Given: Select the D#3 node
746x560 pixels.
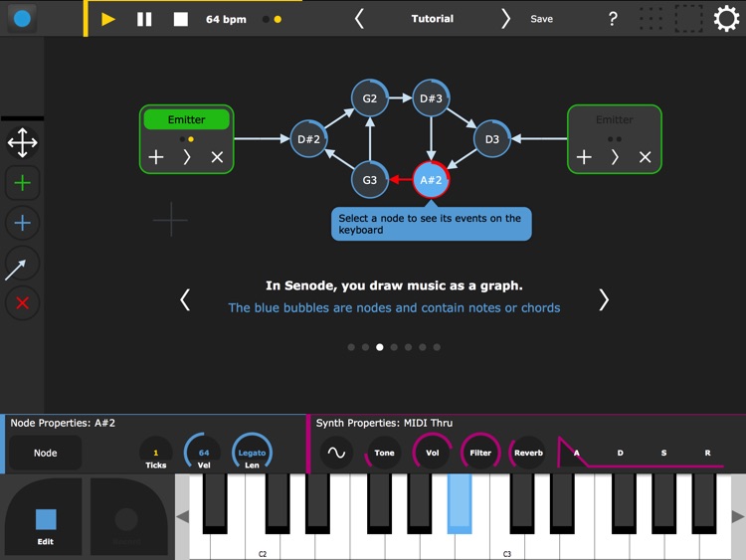Looking at the screenshot, I should [x=431, y=98].
